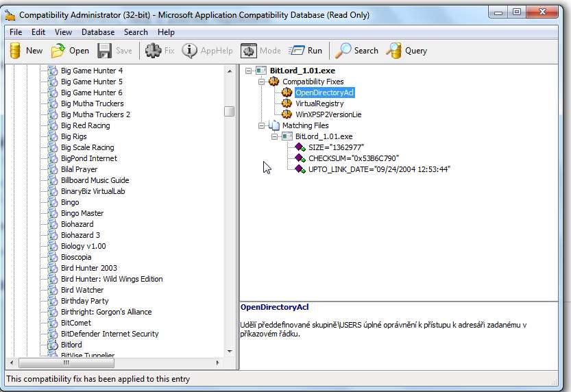The image size is (571, 392).
Task: Click the gear icon beside VirtualRegistry
Action: coord(287,103)
